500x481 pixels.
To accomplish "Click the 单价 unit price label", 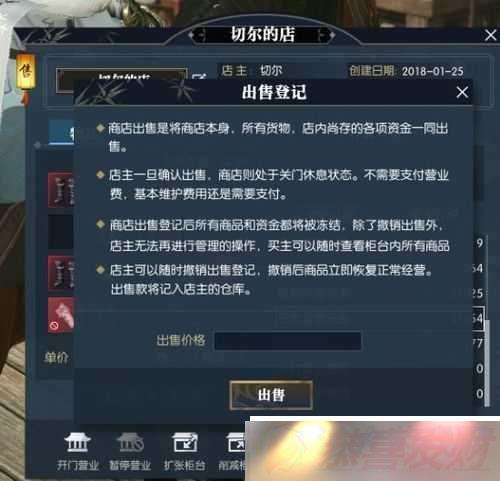I will (56, 357).
